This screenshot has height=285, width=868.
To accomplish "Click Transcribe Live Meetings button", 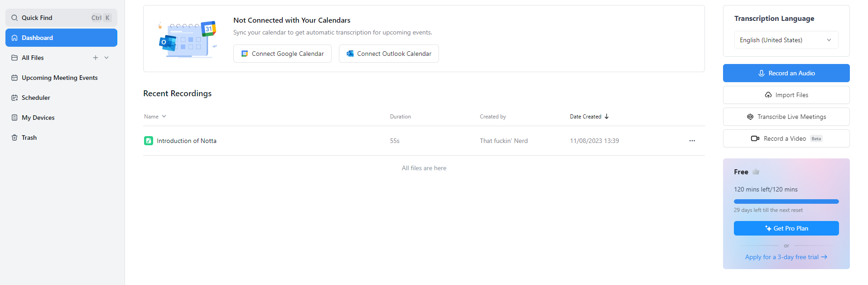I will (x=786, y=117).
